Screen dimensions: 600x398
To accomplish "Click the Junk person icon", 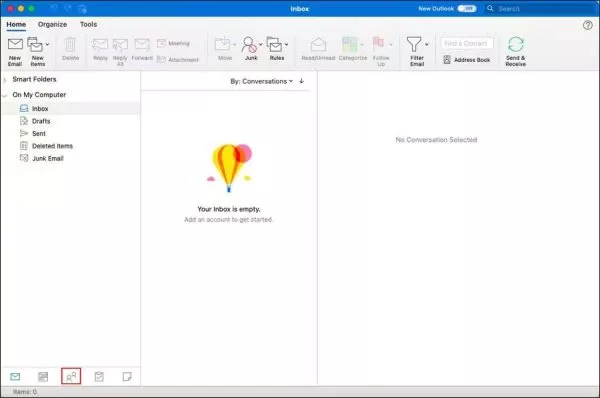I will [x=249, y=44].
